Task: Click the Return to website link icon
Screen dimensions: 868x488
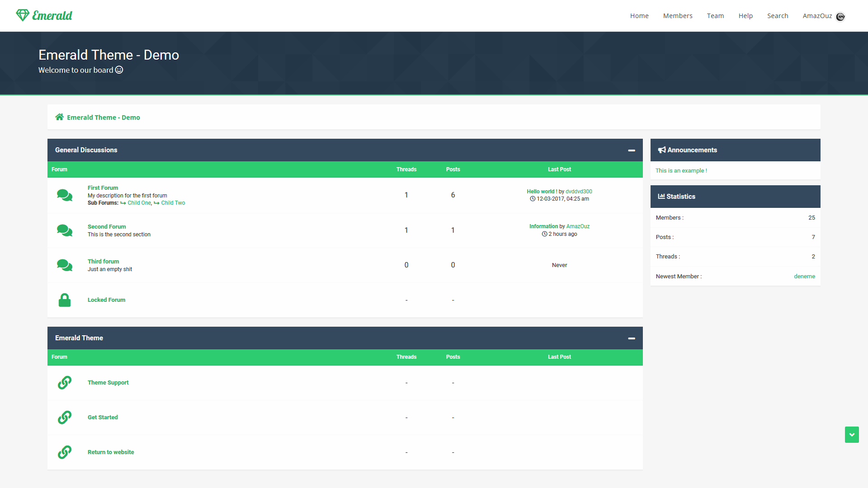Action: [65, 452]
